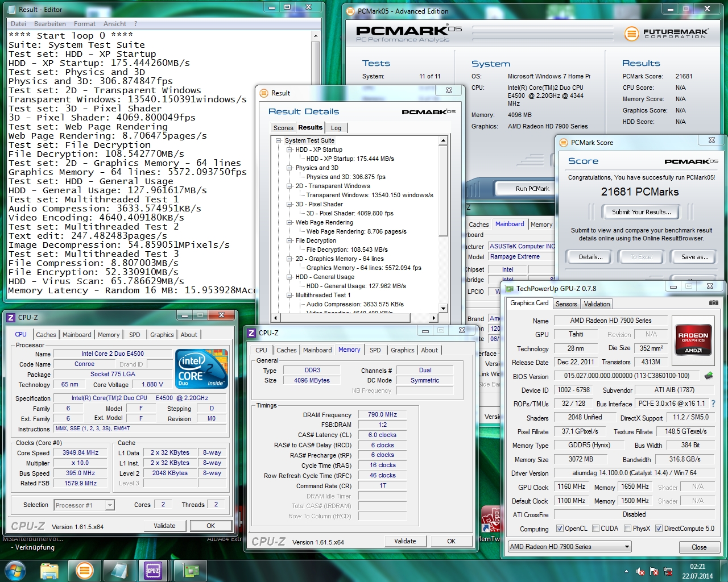Image resolution: width=728 pixels, height=582 pixels.
Task: Toggle the PhysX checkbox in GPU-Z
Action: pyautogui.click(x=627, y=529)
